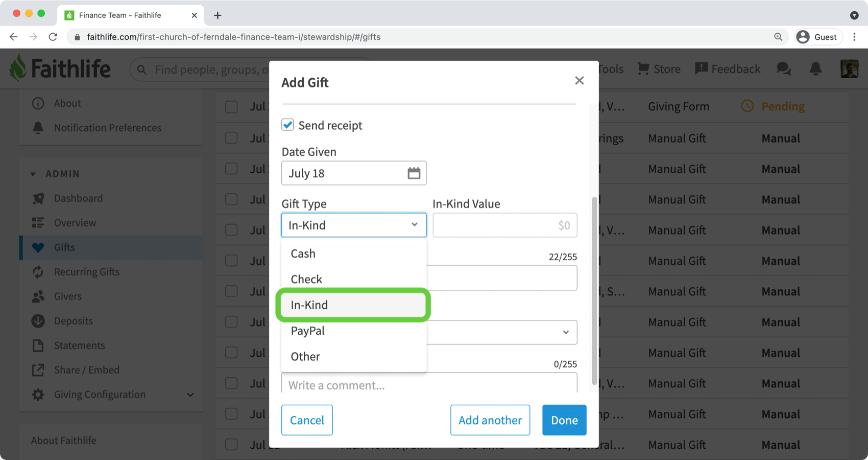Open the Date Given calendar picker
Viewport: 868px width, 460px height.
(x=414, y=173)
